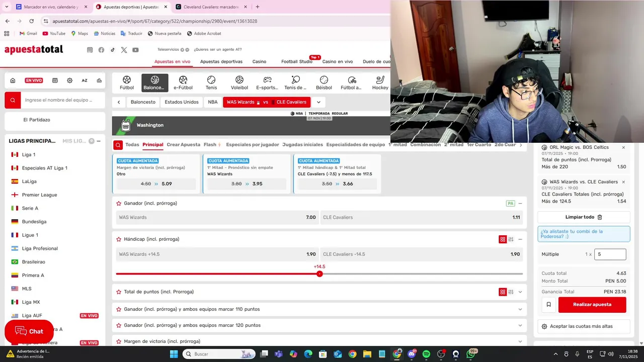
Task: Star the Ganador y ambos marcar 120 market
Action: 119,325
